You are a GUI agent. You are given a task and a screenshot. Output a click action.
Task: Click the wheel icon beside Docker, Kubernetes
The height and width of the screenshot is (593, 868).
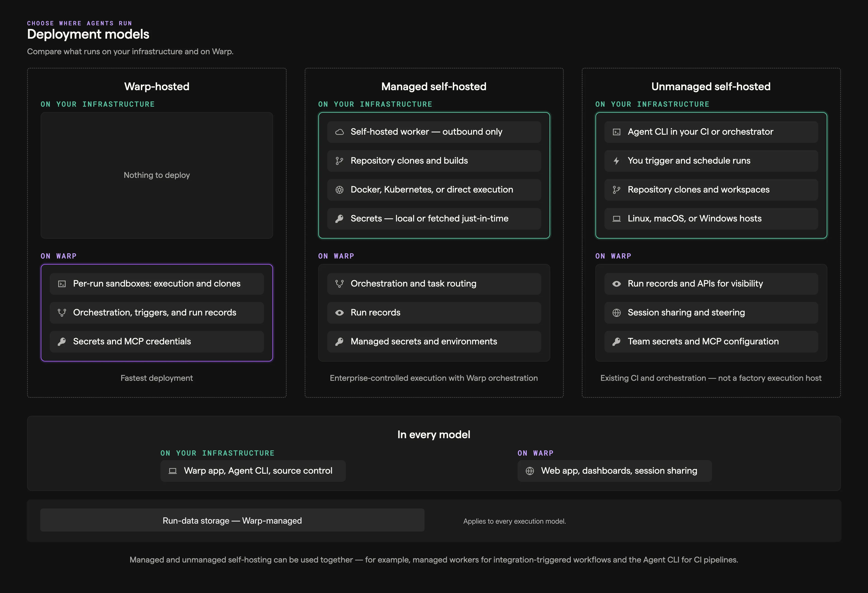pos(339,190)
